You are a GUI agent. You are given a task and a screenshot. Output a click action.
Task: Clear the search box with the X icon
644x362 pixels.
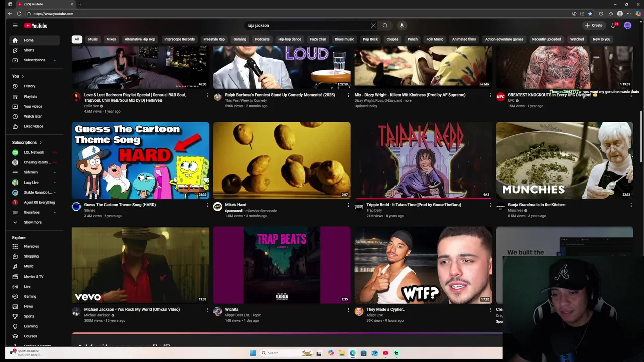pyautogui.click(x=373, y=25)
